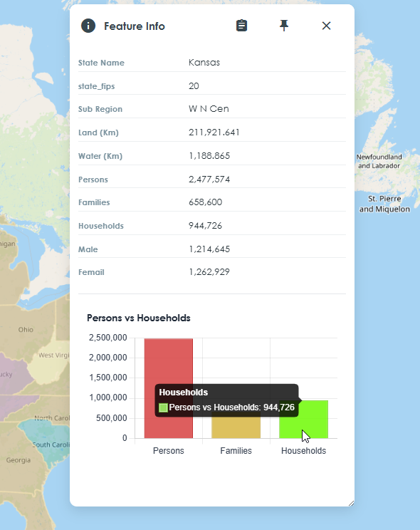Copy feature info with clipboard icon
The height and width of the screenshot is (530, 420).
[x=241, y=26]
